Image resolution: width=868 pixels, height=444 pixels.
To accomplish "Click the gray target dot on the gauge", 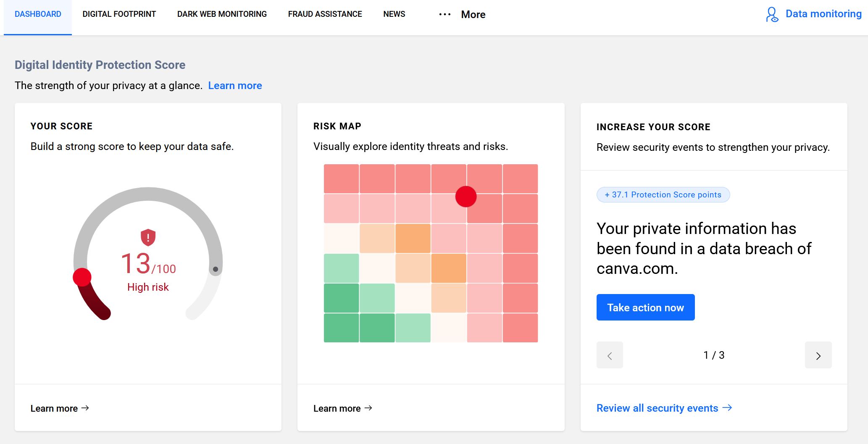I will coord(216,269).
